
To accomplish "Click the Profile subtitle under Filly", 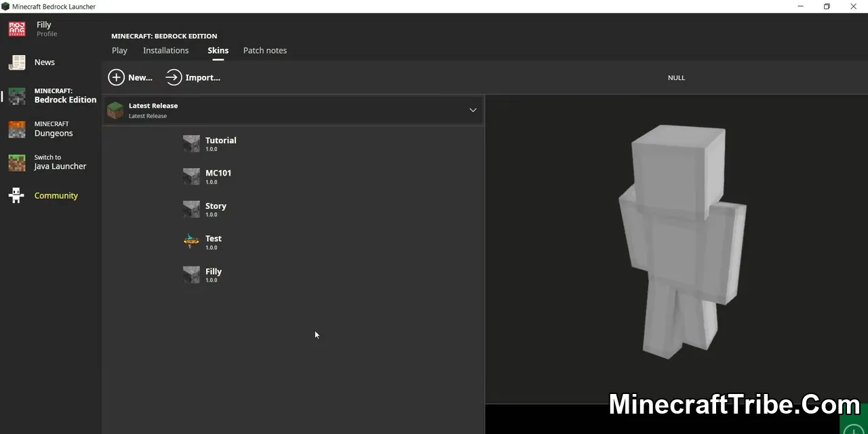I will [47, 34].
